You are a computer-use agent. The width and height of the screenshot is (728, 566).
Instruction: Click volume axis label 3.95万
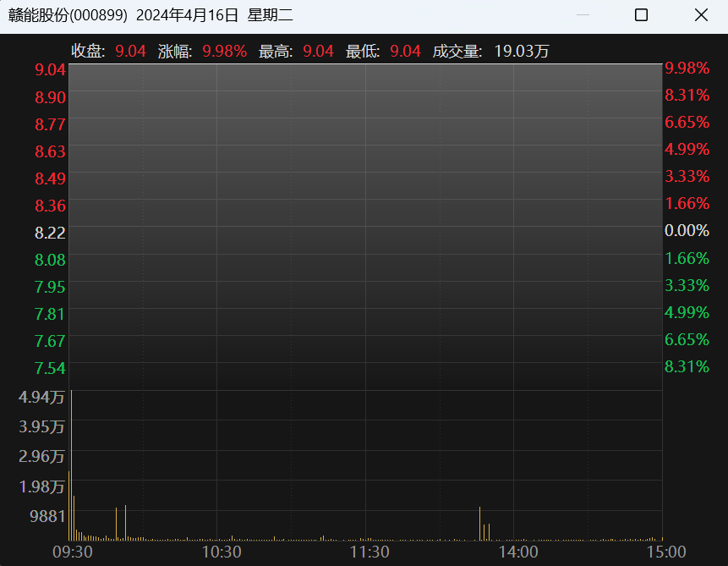[41, 426]
